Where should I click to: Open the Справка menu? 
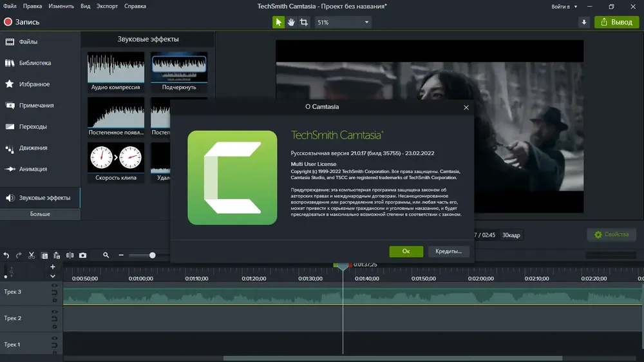pyautogui.click(x=135, y=6)
